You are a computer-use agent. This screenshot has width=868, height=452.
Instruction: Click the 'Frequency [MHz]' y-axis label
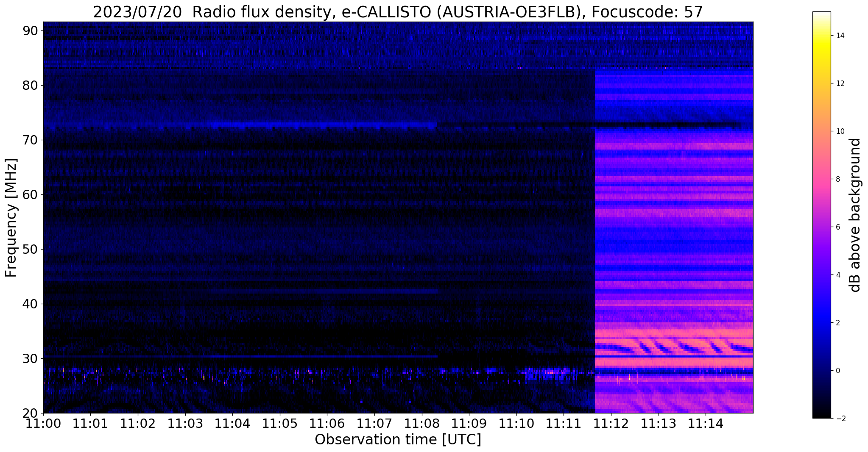[11, 217]
